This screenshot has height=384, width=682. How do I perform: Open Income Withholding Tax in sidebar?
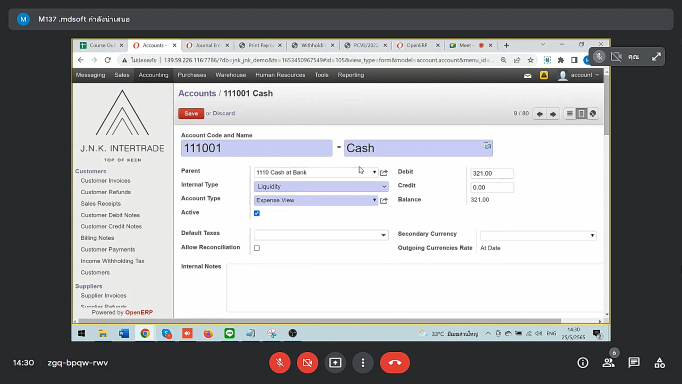112,261
